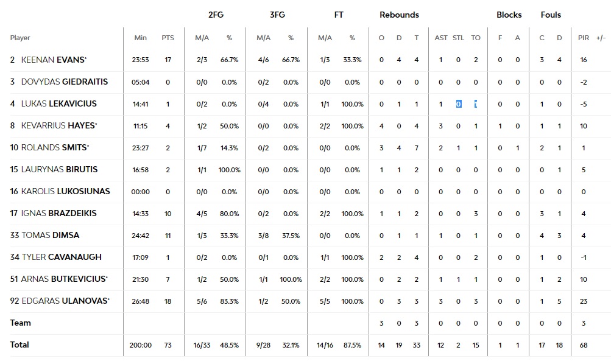
Task: Click TOMAS DIMSA player name
Action: [51, 235]
